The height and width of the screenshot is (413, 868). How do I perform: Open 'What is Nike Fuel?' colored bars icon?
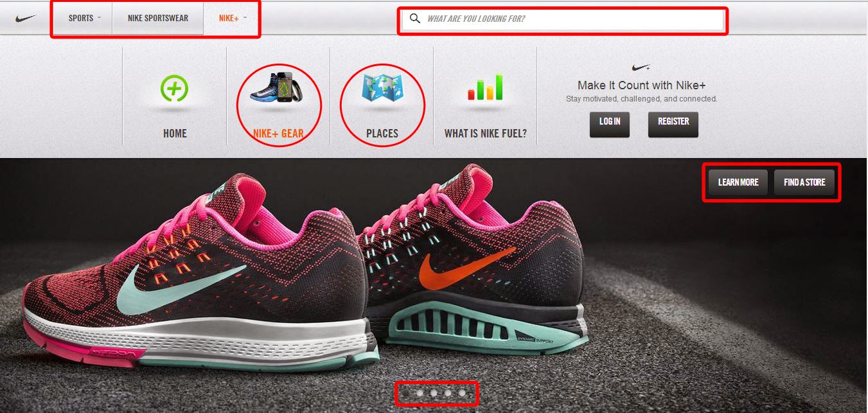(x=486, y=87)
